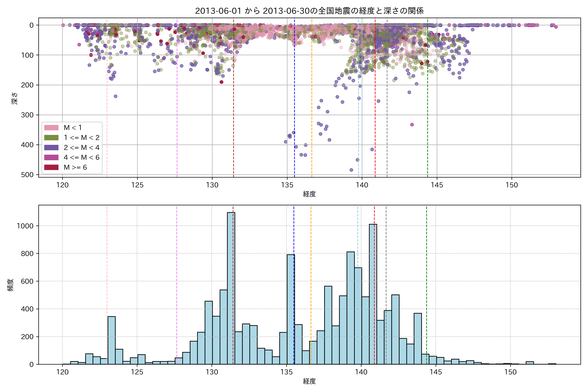Click the green 1 <= M < 2 swatch
Screen dimensions: 588x392
(51, 138)
